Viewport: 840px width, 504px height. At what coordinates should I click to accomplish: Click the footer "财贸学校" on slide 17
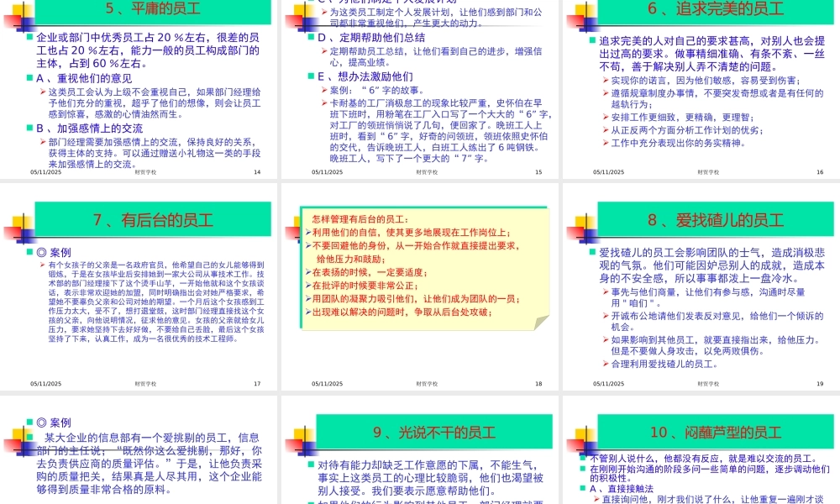[x=145, y=384]
